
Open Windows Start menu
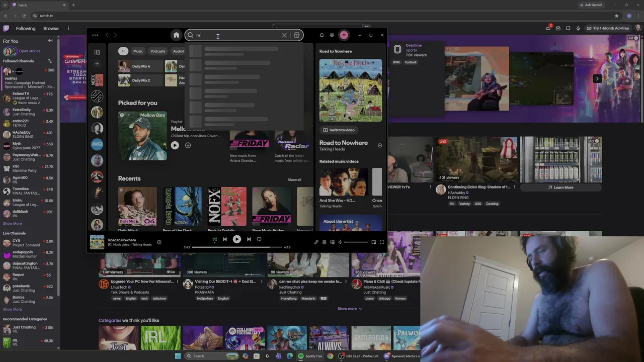(x=178, y=356)
